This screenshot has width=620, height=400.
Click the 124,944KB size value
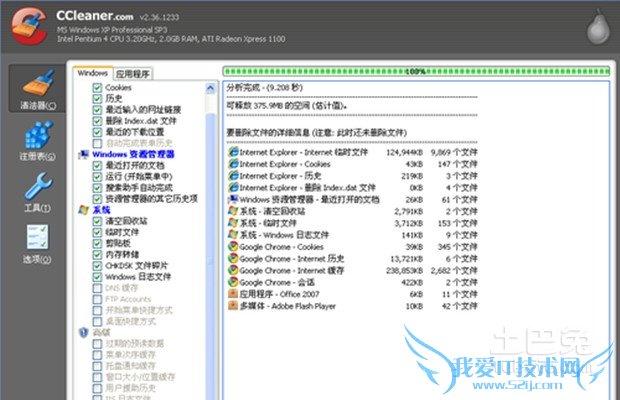[405, 152]
